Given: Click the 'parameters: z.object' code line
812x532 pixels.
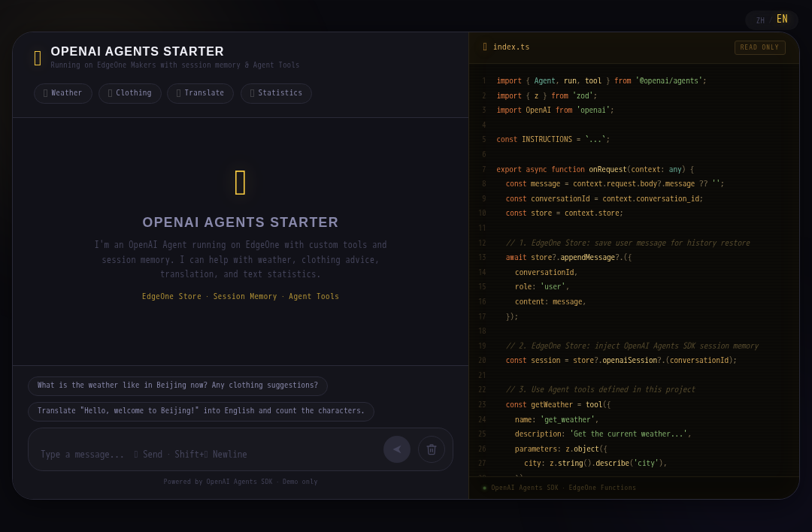Looking at the screenshot, I should coord(561,449).
